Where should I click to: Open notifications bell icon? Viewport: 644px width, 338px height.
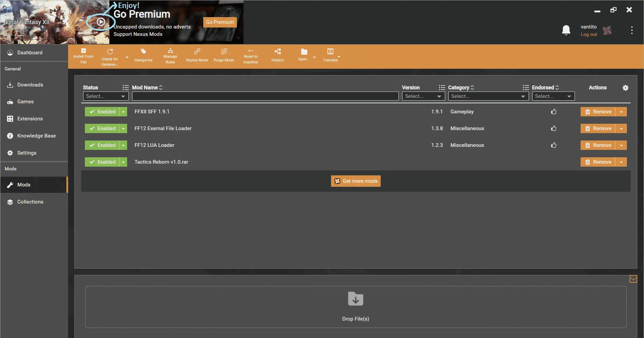tap(566, 30)
